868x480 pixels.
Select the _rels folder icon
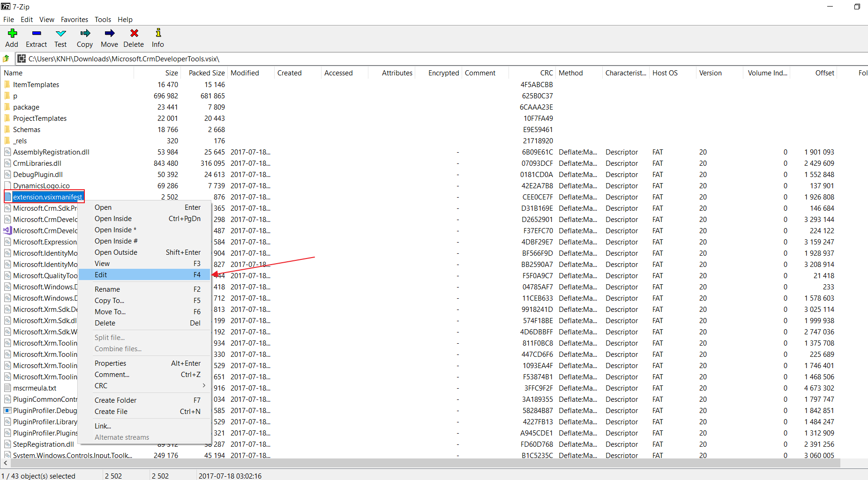click(x=7, y=141)
